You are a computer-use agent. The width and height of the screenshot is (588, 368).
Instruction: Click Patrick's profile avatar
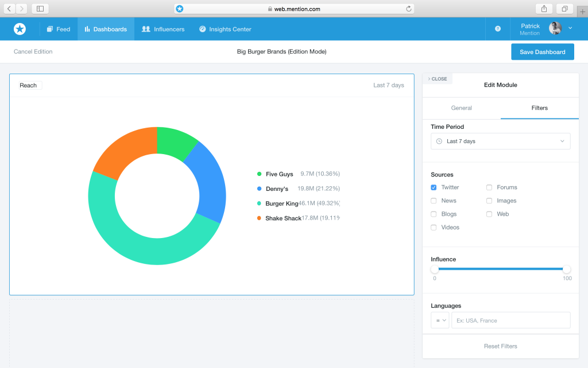point(555,28)
